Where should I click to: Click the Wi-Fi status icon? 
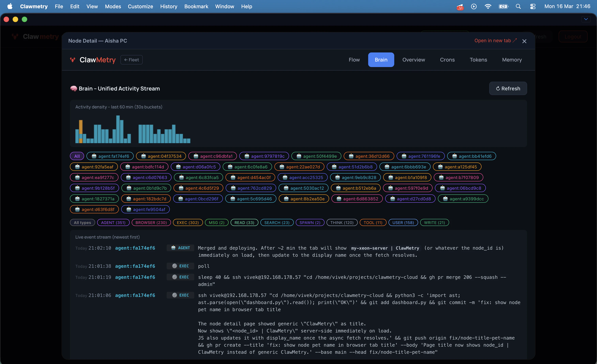pyautogui.click(x=488, y=7)
